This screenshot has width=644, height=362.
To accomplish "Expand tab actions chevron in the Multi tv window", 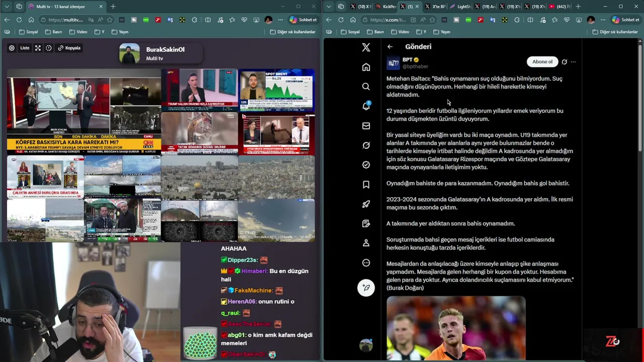I will coord(7,7).
